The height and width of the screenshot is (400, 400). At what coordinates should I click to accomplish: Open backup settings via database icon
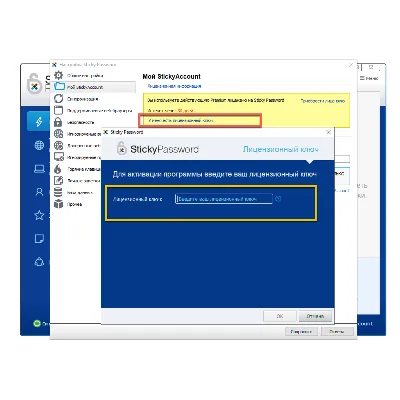(x=58, y=192)
